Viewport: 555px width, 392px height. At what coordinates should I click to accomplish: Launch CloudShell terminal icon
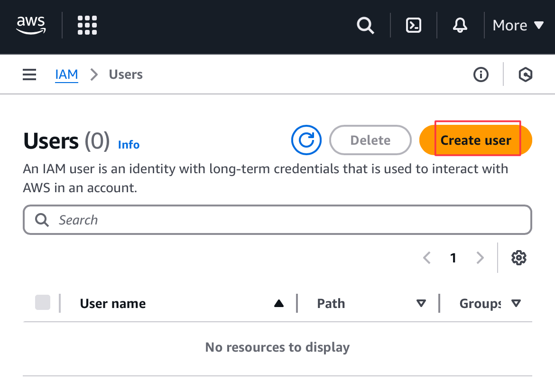point(414,25)
